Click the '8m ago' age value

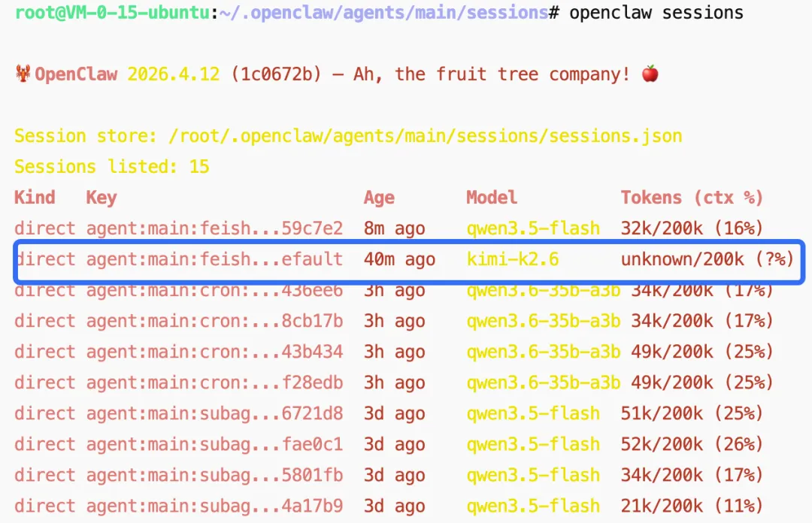coord(394,228)
